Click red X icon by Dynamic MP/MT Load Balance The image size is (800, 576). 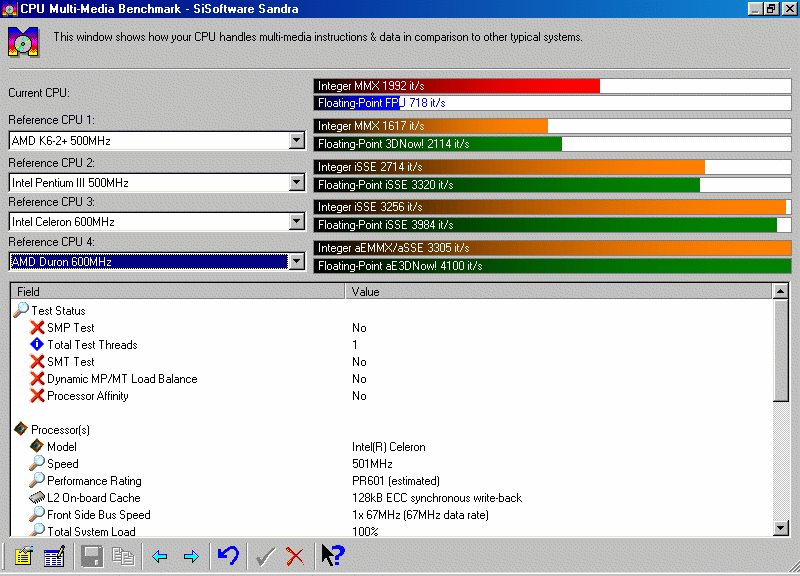pos(37,379)
